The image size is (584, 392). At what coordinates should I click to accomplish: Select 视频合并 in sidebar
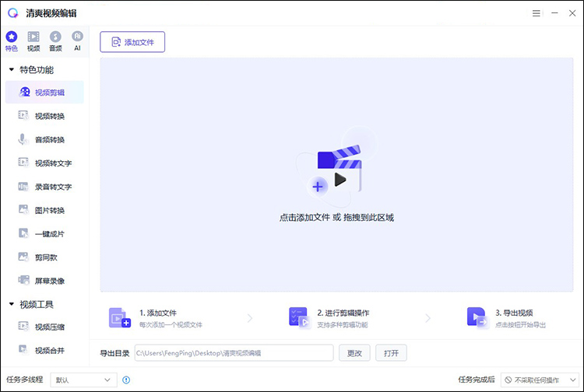click(x=44, y=350)
